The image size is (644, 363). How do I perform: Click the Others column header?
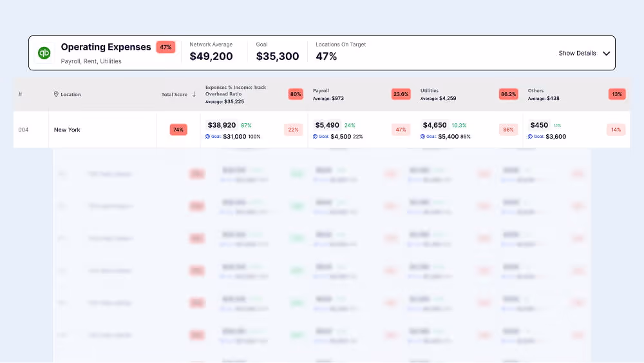536,90
